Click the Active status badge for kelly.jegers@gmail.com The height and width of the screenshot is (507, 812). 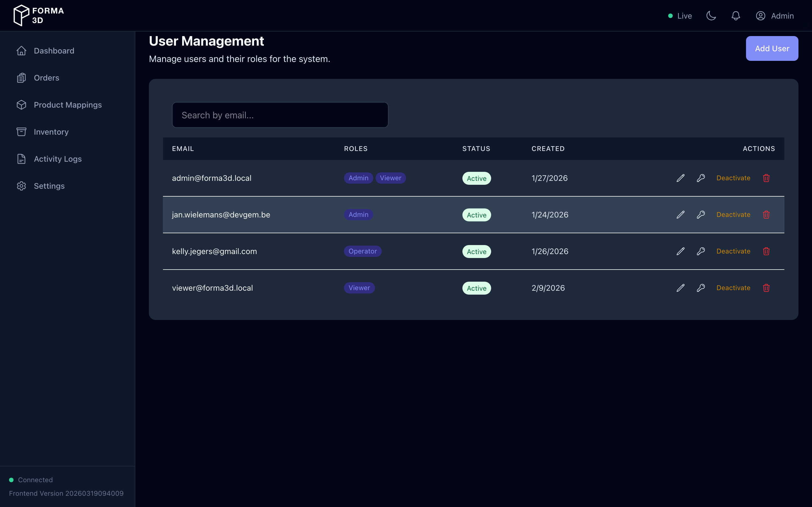[x=476, y=251]
